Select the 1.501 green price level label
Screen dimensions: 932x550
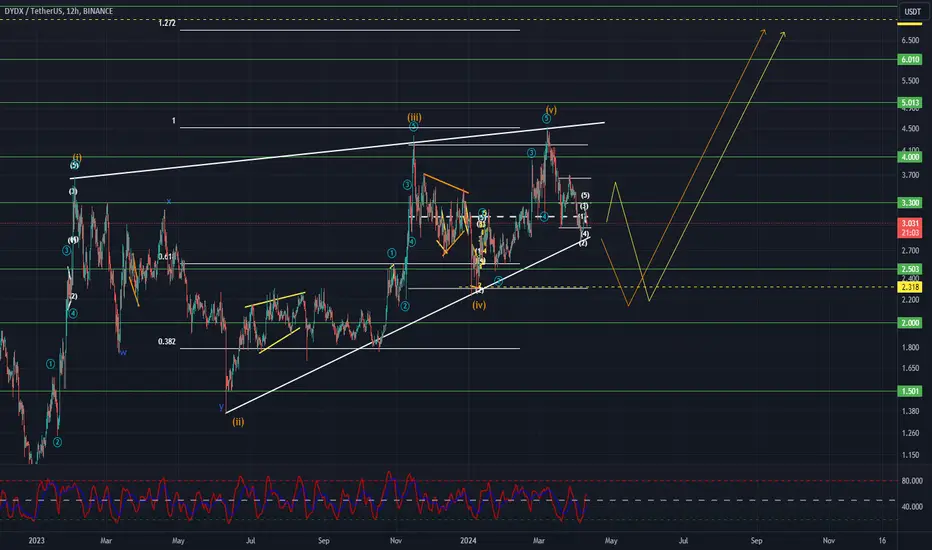909,391
